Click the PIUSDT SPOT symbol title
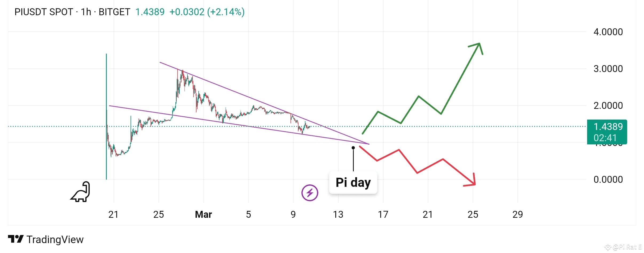The width and height of the screenshot is (644, 253). click(x=44, y=12)
